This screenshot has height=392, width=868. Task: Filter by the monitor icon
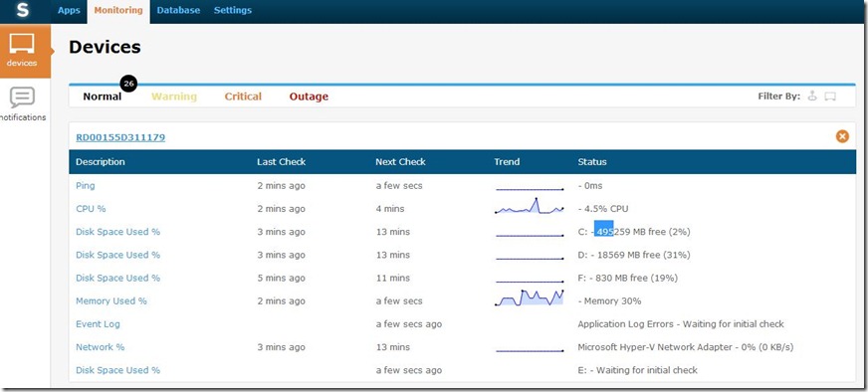[829, 97]
